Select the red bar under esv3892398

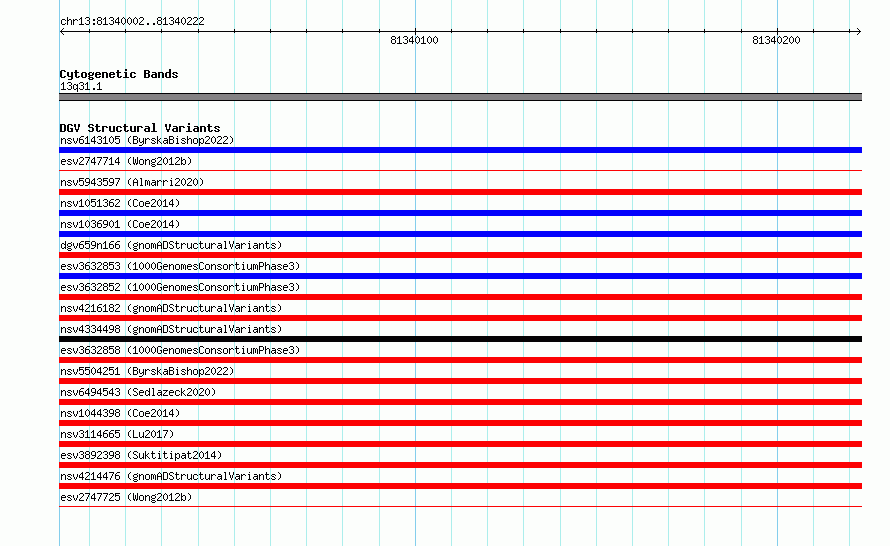460,465
